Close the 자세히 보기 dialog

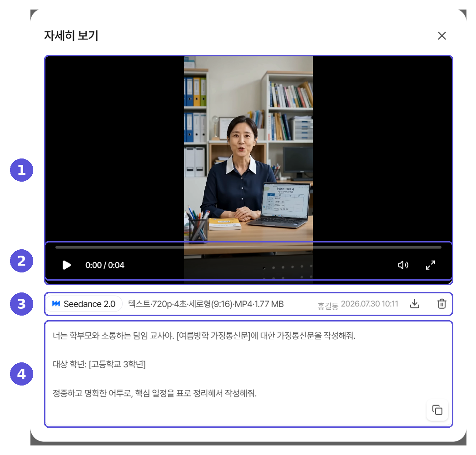pos(441,35)
